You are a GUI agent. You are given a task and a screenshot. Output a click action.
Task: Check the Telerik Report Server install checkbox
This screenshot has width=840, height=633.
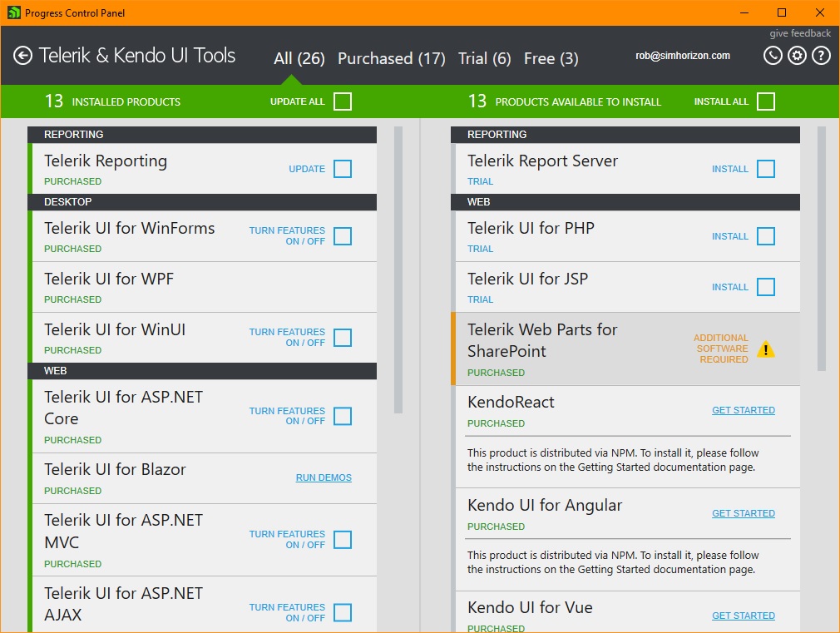[765, 169]
